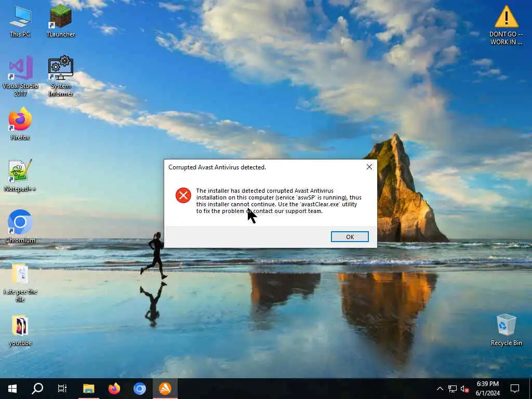Click the error message text in the dialog
This screenshot has height=399, width=532.
pyautogui.click(x=278, y=201)
